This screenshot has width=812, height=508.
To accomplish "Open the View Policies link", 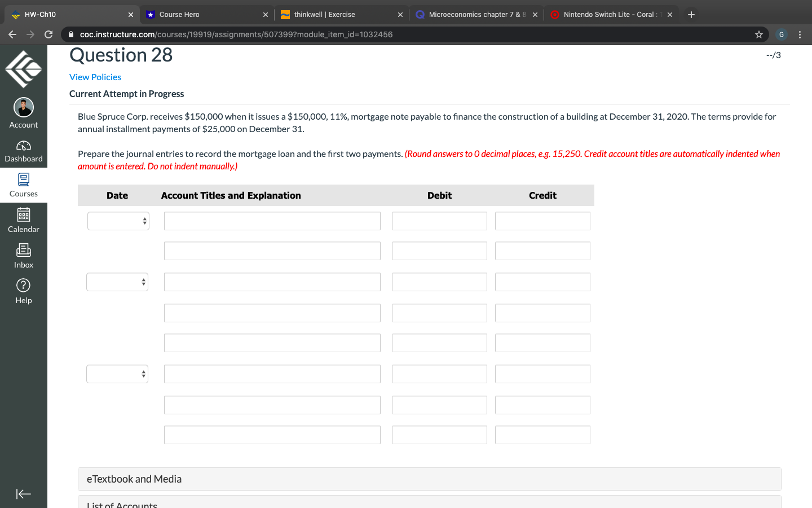I will [95, 77].
